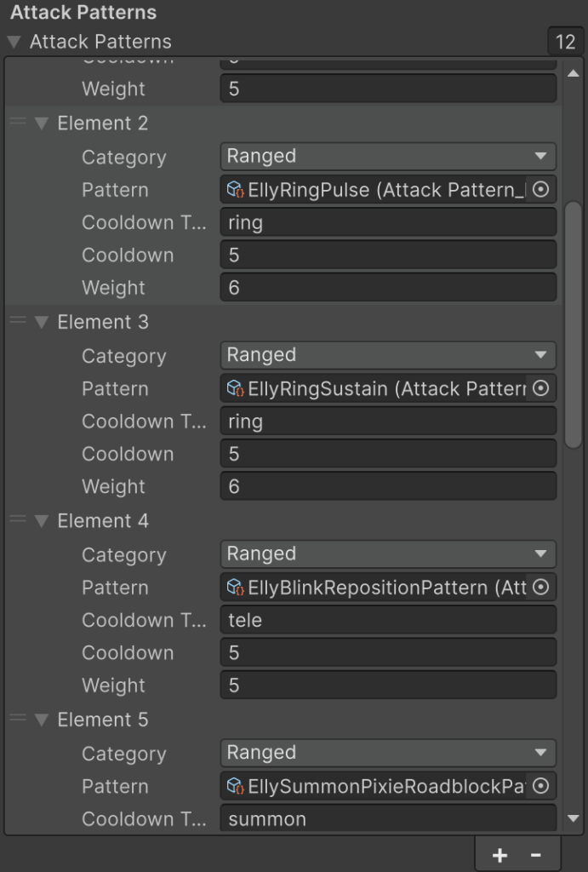Click the add element plus button
The width and height of the screenshot is (588, 872).
[500, 855]
